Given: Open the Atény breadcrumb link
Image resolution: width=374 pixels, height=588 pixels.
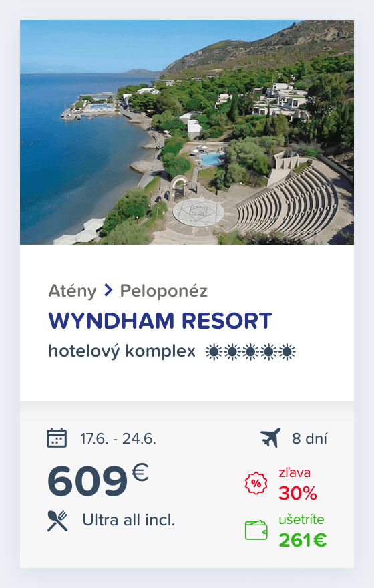Looking at the screenshot, I should point(72,291).
